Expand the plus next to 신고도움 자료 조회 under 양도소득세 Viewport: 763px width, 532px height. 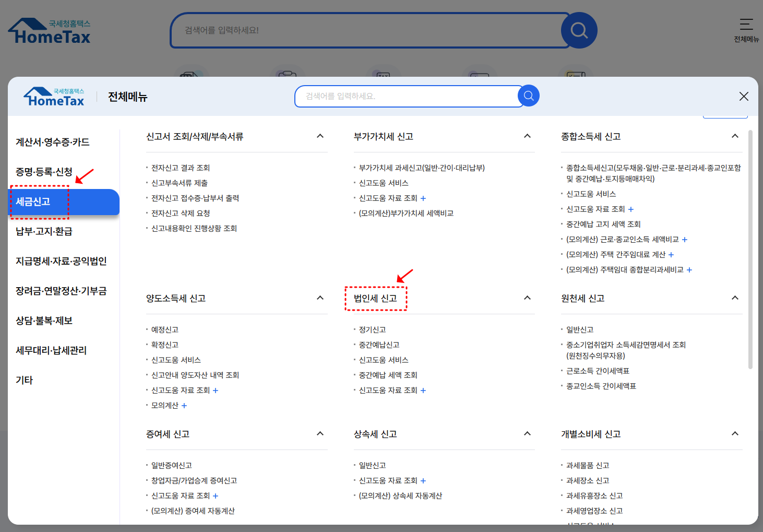[x=216, y=390]
